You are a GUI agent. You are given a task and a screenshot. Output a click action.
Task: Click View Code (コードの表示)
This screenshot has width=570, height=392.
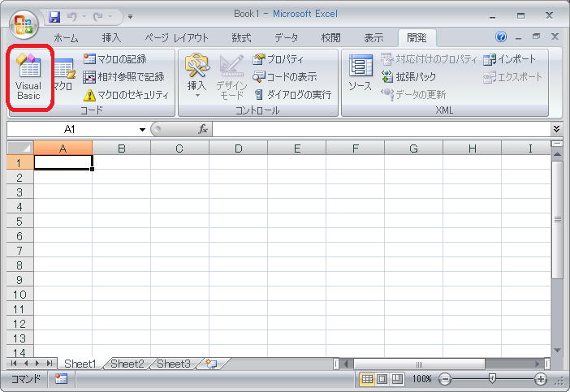pos(285,76)
